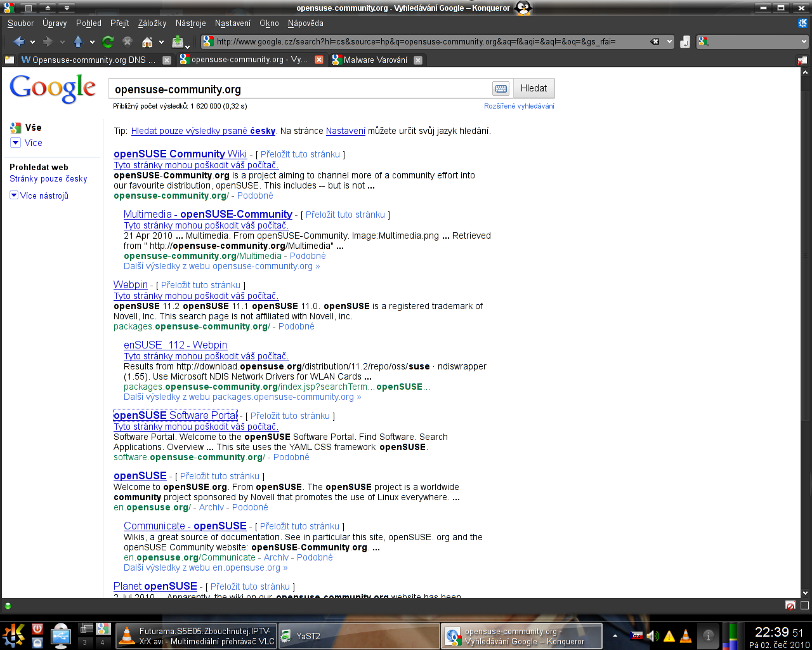
Task: Open the Záložky menu
Action: click(x=152, y=23)
